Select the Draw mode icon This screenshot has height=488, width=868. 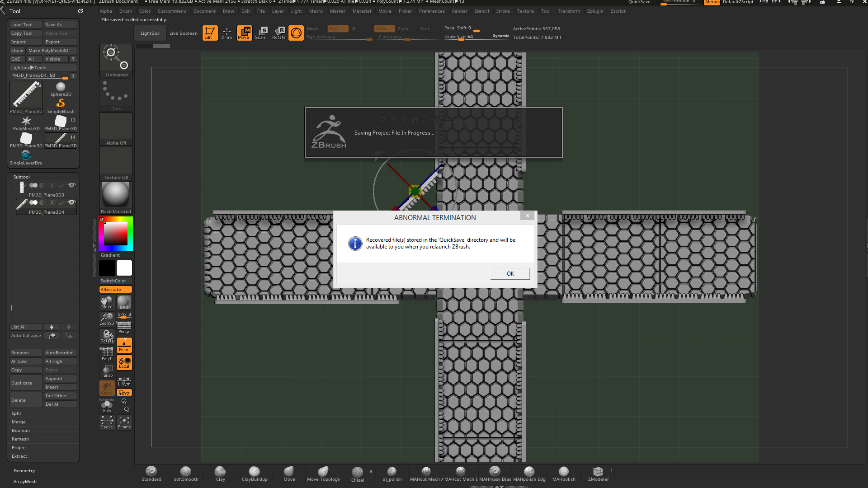coord(227,33)
